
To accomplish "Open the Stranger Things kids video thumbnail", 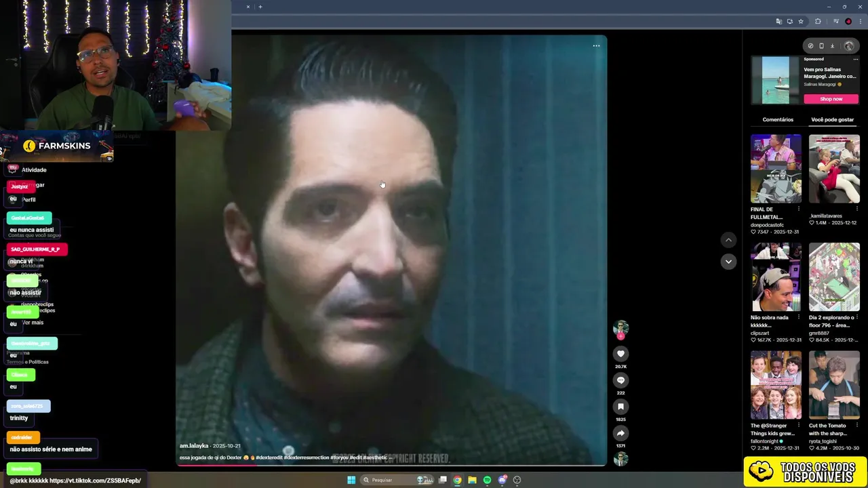I will click(776, 385).
